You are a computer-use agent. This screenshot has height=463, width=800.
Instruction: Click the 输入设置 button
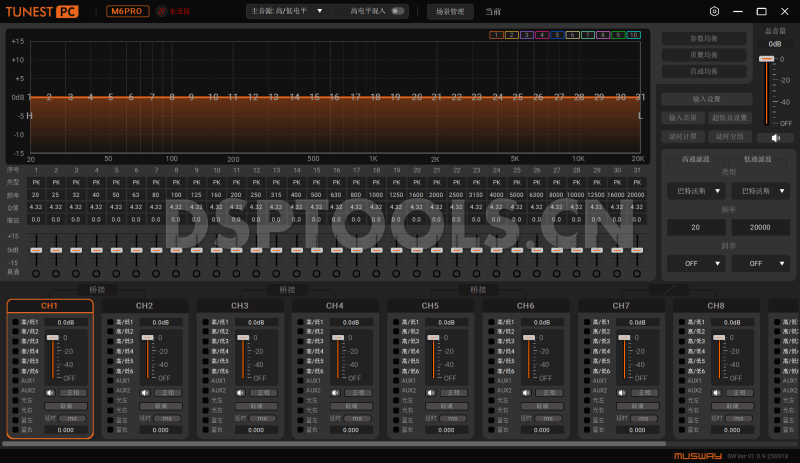[x=705, y=100]
